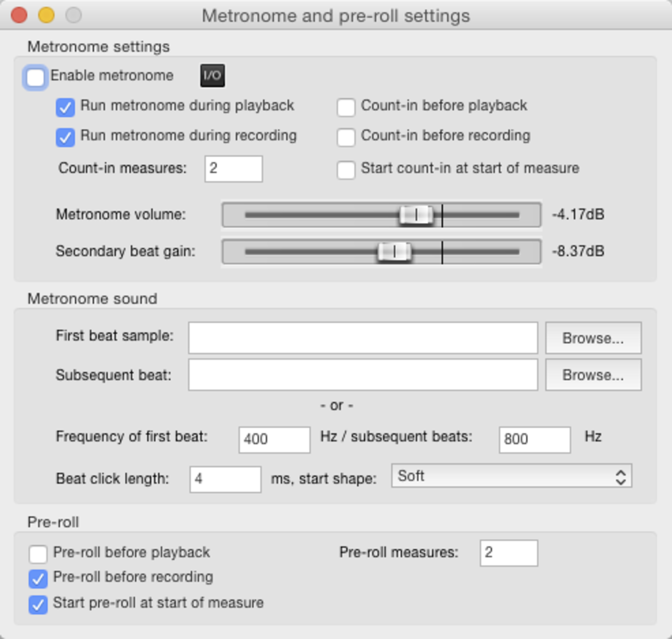Click the Beat click length field
Screen dimensions: 672x639
225,479
